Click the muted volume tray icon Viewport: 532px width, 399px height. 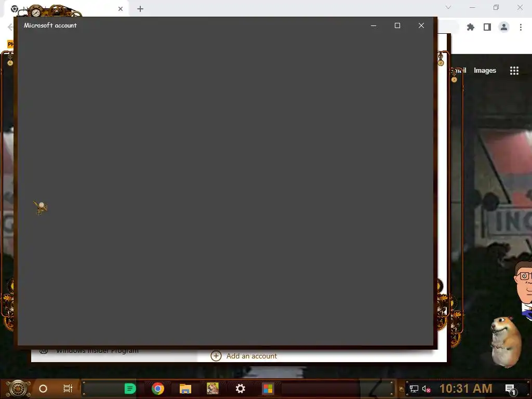tap(426, 389)
